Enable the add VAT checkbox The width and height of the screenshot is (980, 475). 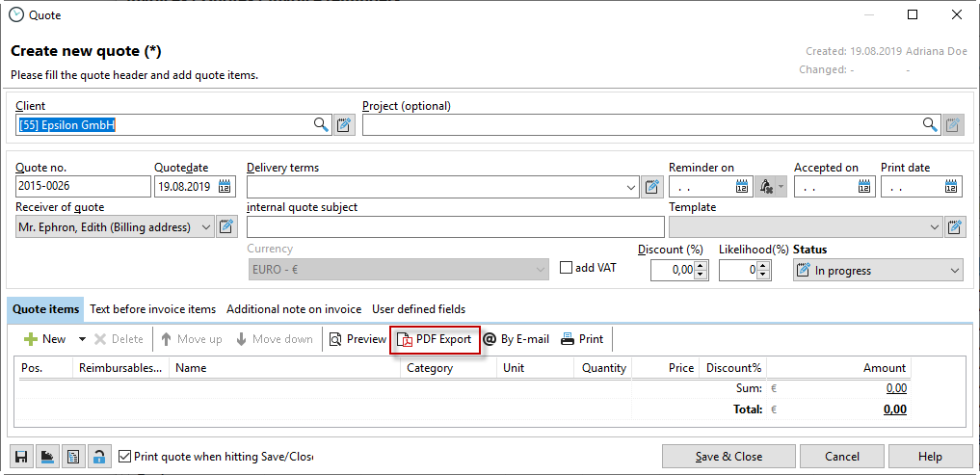pos(567,268)
